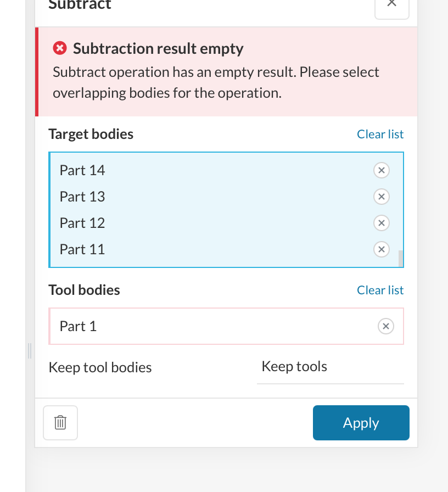Click the trash icon to delete operation
This screenshot has height=492, width=448.
click(60, 423)
